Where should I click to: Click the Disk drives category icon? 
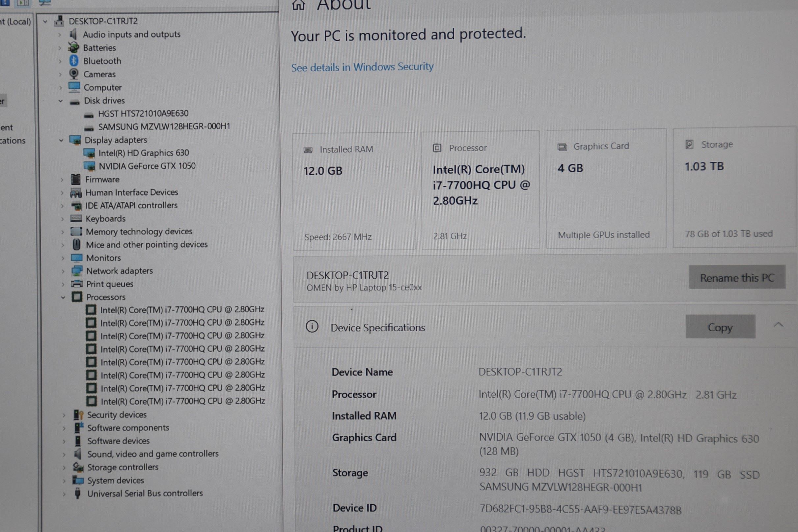pos(75,101)
